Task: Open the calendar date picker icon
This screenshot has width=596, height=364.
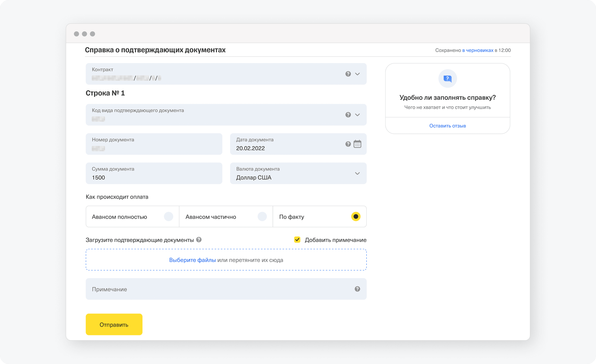Action: click(x=357, y=144)
